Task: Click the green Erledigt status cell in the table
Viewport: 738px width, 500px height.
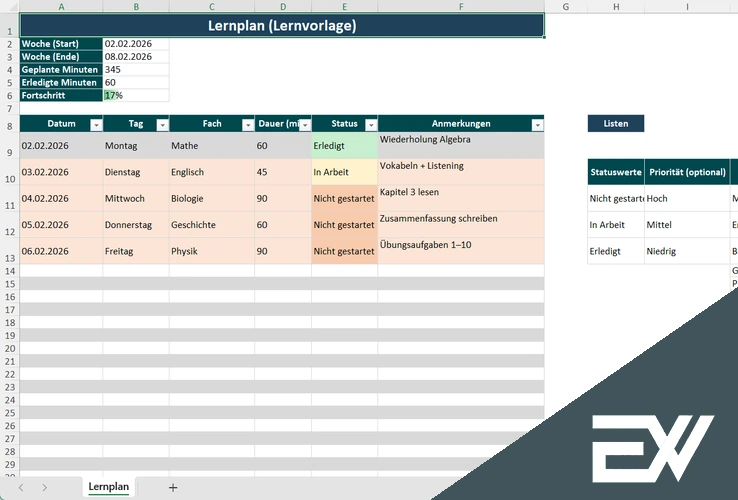Action: tap(344, 146)
